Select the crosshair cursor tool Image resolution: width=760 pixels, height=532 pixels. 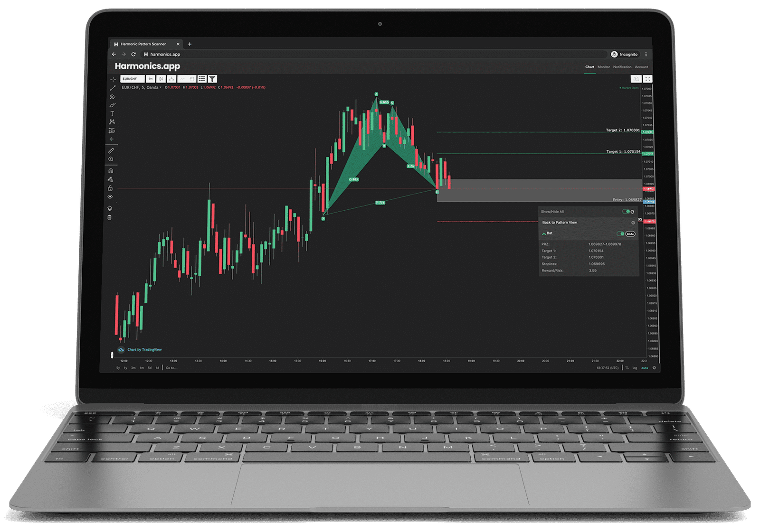pyautogui.click(x=113, y=79)
